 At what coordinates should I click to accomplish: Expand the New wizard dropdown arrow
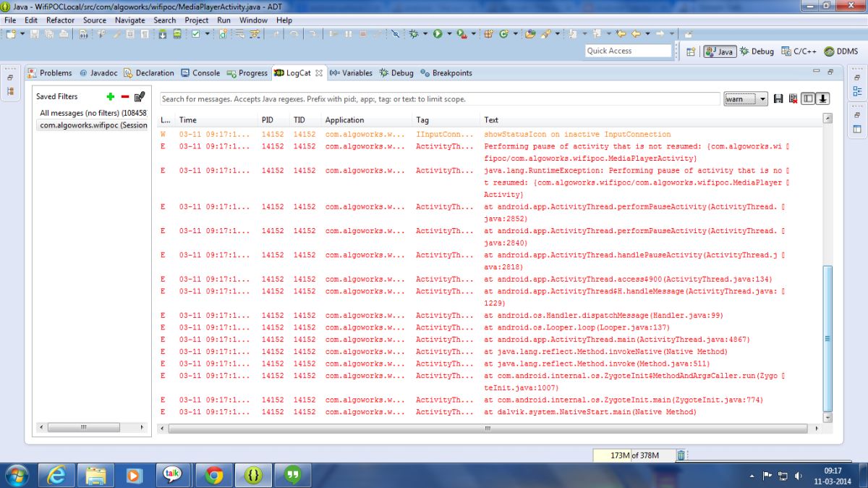point(22,33)
